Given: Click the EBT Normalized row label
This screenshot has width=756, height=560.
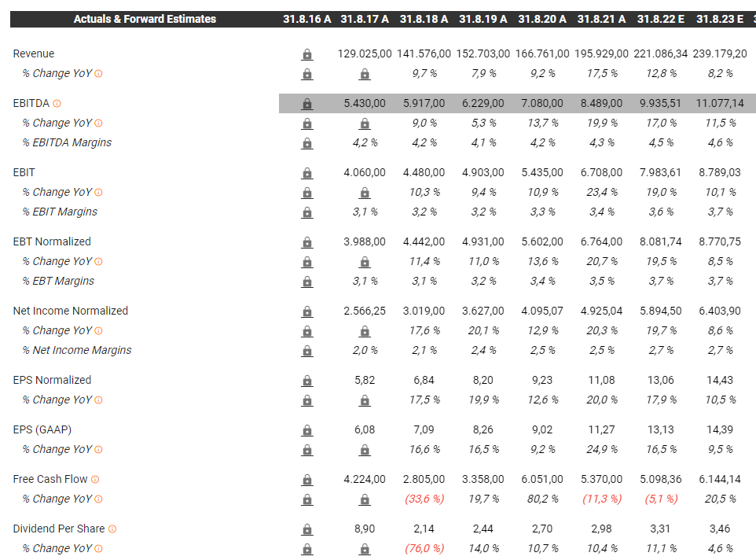Looking at the screenshot, I should point(52,241).
